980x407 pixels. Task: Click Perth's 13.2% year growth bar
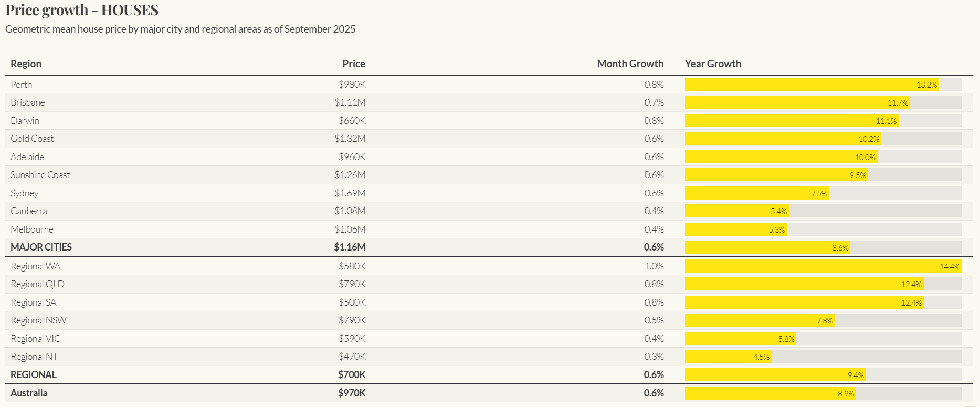[812, 85]
